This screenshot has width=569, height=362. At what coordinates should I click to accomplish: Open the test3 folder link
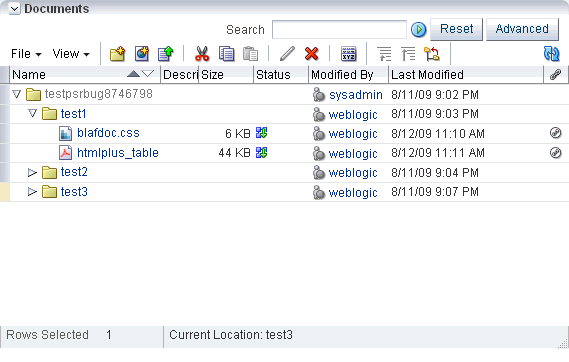pos(74,192)
